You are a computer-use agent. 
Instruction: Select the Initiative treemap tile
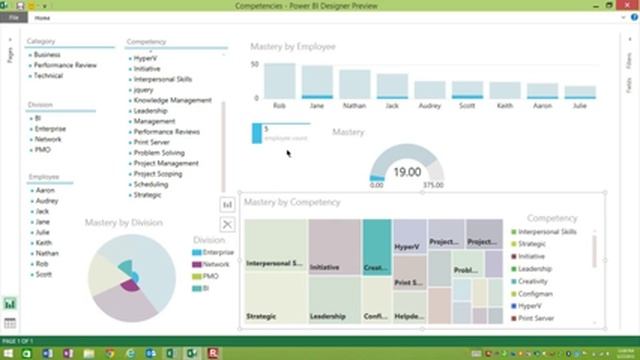pyautogui.click(x=335, y=247)
